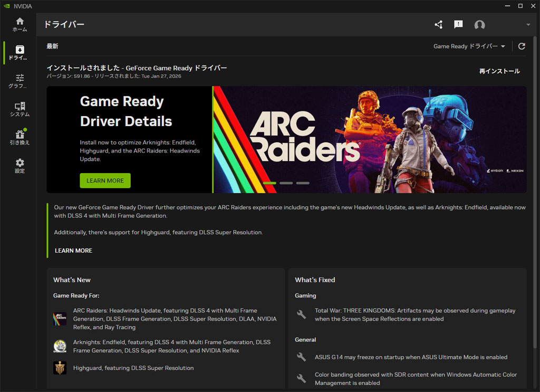Switch to the third banner slide indicator
540x392 pixels.
(303, 183)
